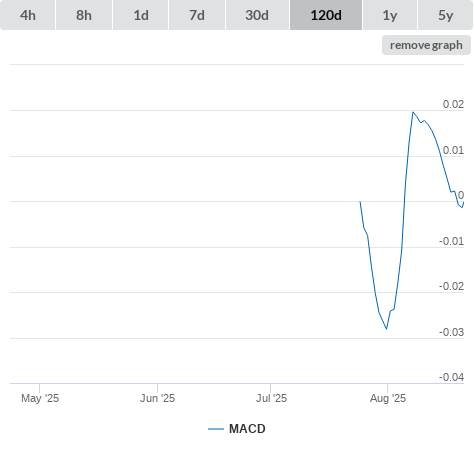Screen dimensions: 474x455
Task: Click the Aug '25 axis tick label
Action: point(388,398)
